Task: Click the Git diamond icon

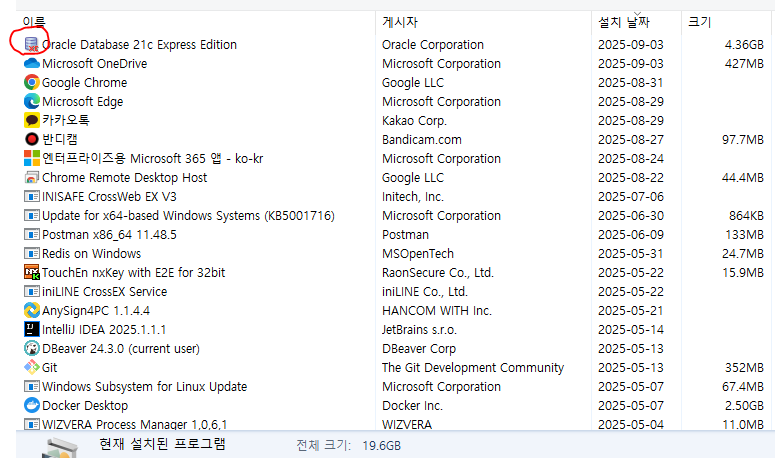Action: [x=32, y=367]
